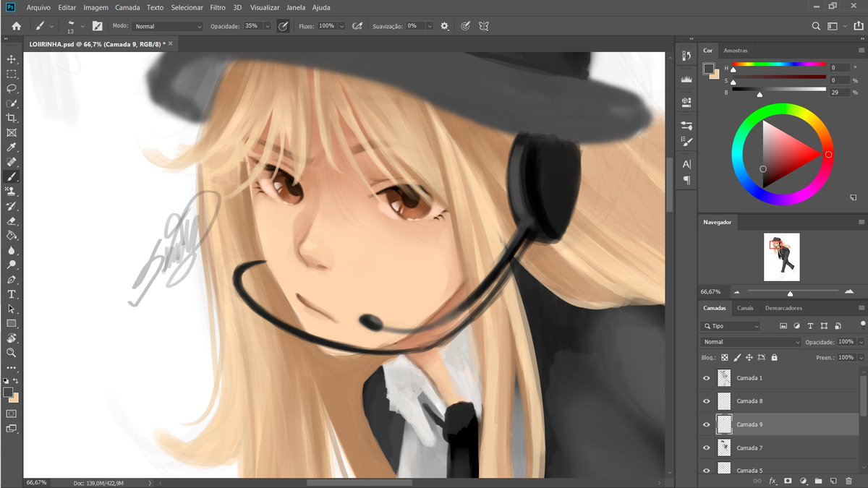This screenshot has height=488, width=868.
Task: Hide the Camada 9 layer
Action: click(x=707, y=424)
